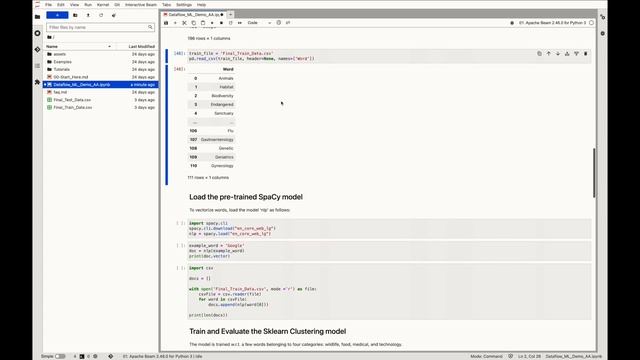Select Final_Test_Data.csv file

click(x=100, y=100)
